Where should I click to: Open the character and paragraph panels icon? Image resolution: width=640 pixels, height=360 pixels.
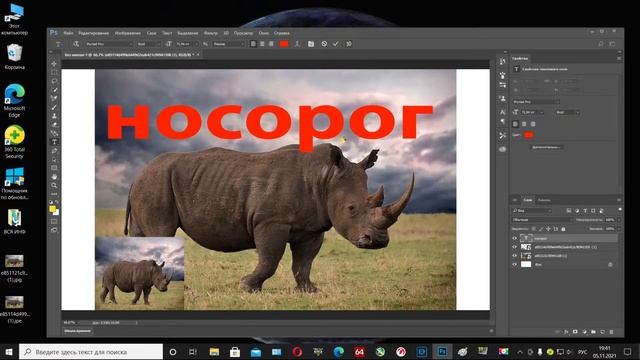pos(311,44)
